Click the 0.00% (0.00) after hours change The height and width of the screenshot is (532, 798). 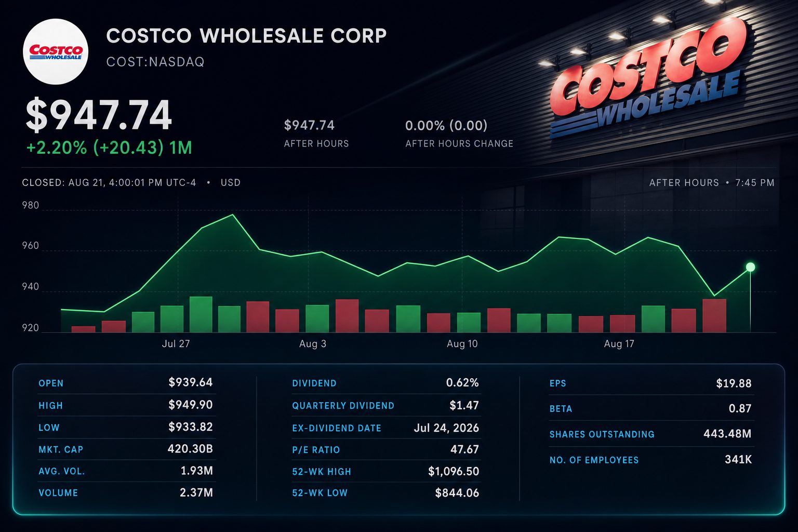coord(446,126)
